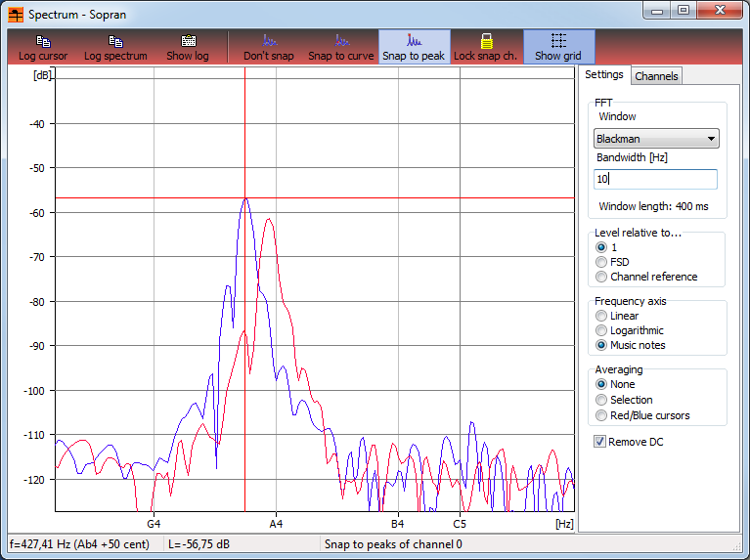
Task: Select the Don't snap cursor mode
Action: point(268,47)
